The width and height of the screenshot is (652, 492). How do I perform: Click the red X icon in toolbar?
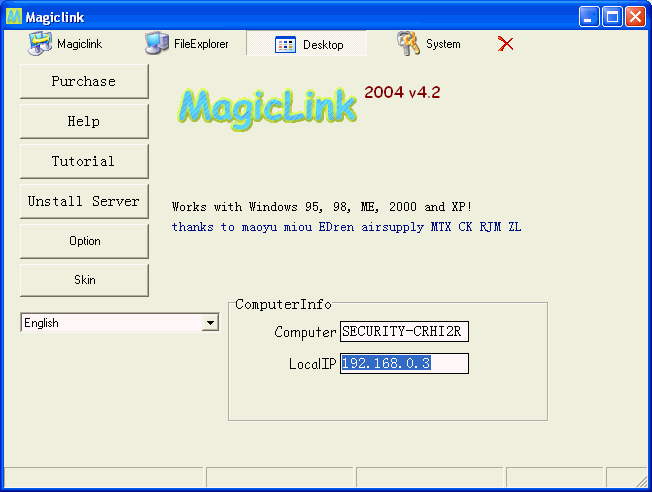[x=505, y=44]
